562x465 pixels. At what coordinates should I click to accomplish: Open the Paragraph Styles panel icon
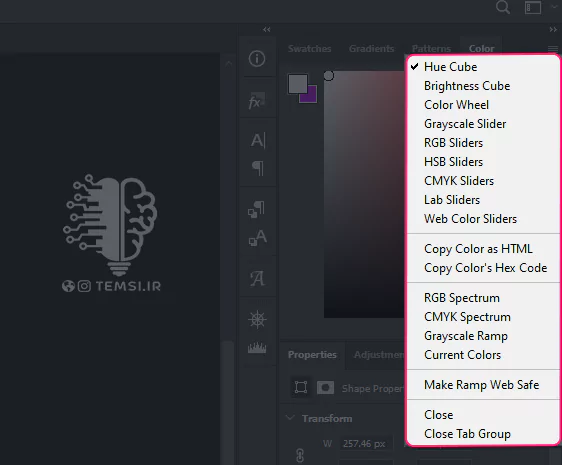tap(256, 209)
